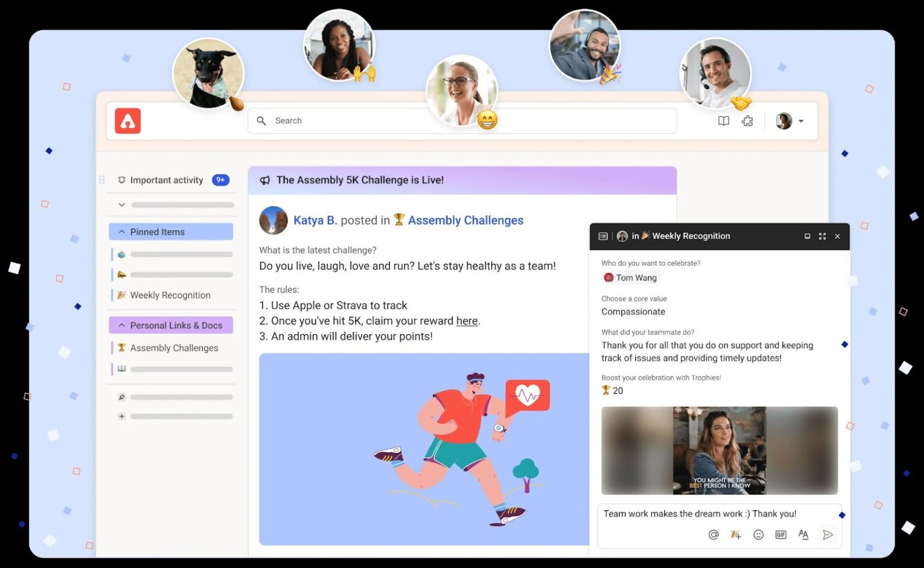Viewport: 924px width, 568px height.
Task: Pop out the Weekly Recognition window
Action: click(x=807, y=236)
